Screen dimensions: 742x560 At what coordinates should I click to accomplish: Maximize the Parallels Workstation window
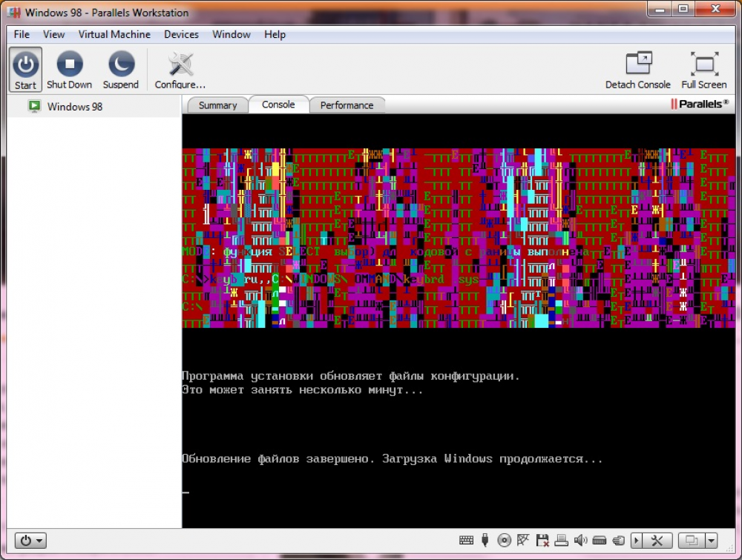click(683, 9)
